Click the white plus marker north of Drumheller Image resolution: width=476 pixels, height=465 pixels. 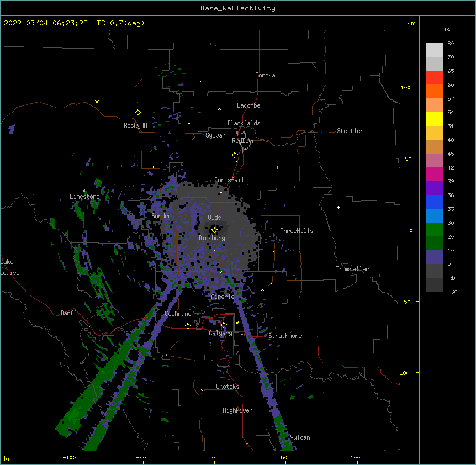[x=338, y=207]
